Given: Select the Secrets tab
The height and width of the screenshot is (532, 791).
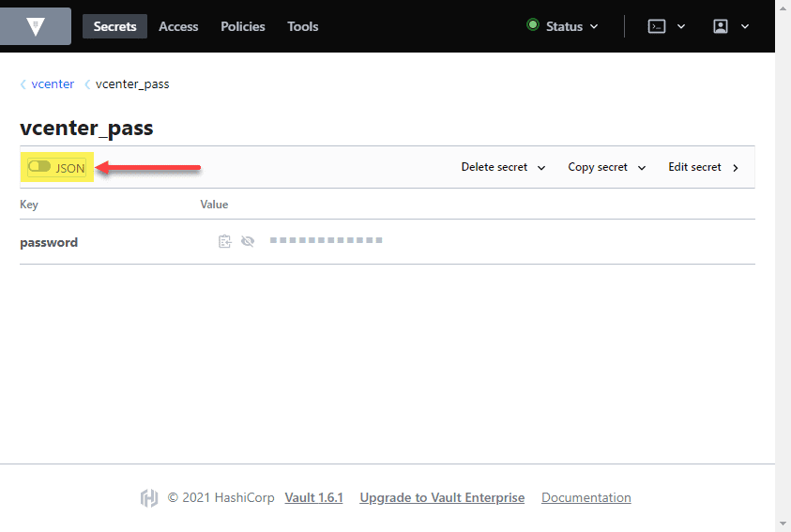Looking at the screenshot, I should coord(114,26).
